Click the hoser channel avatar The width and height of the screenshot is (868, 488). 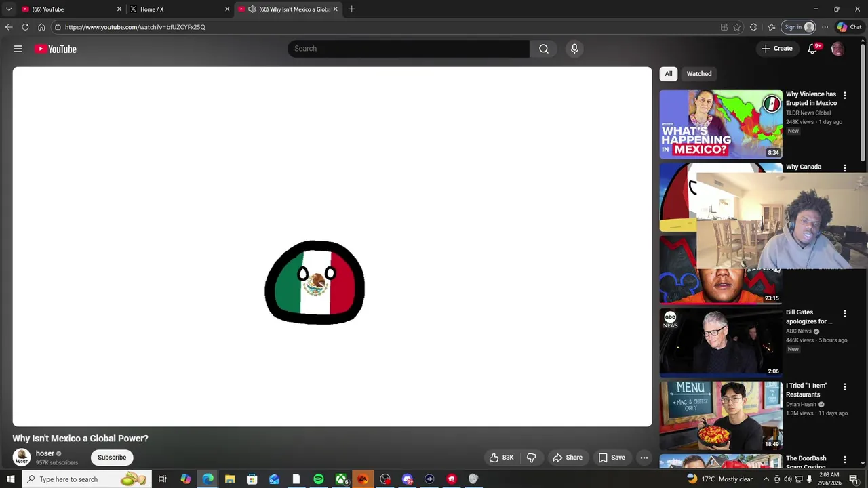[x=22, y=457]
